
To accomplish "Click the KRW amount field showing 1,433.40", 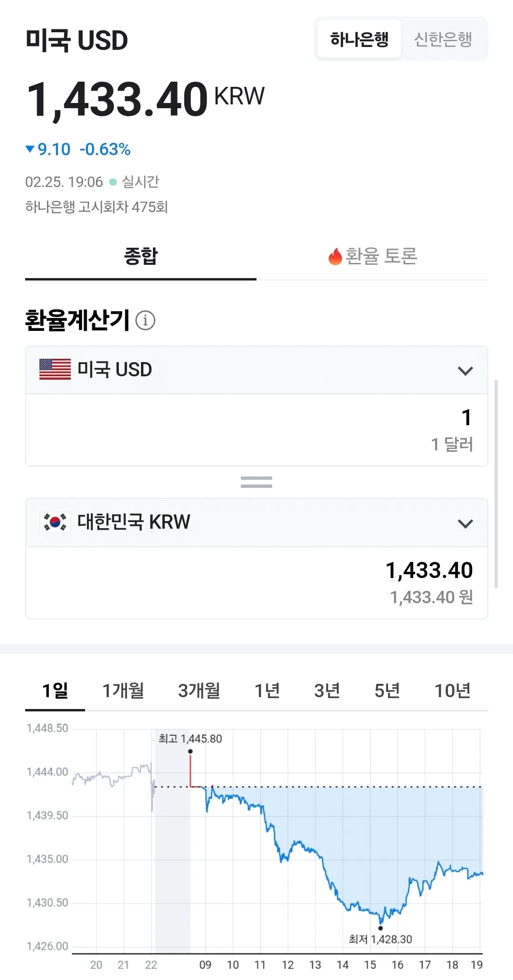I will 256,583.
